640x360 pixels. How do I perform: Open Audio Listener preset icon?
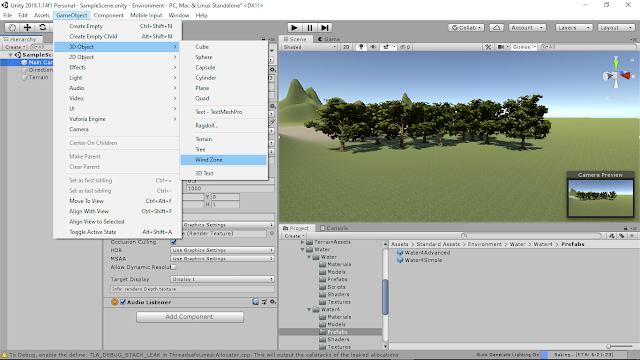(x=264, y=302)
